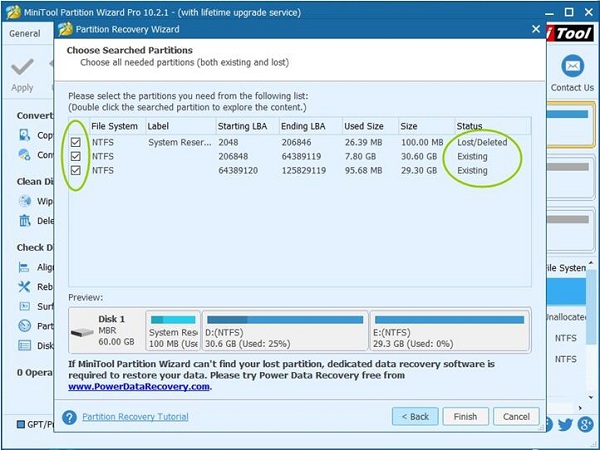Open the Partition Recovery Tutorial link

click(135, 417)
